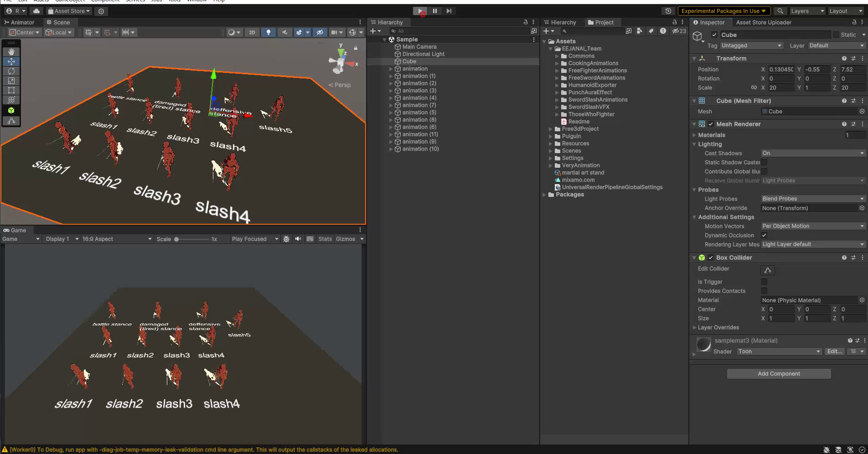Click the Play button
The image size is (868, 454).
point(420,11)
